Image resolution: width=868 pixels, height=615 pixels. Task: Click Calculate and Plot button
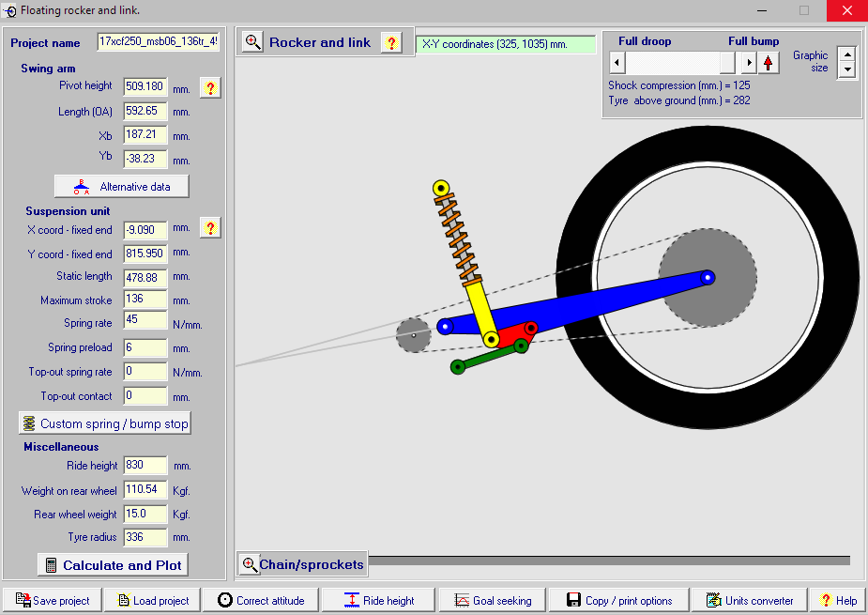(x=113, y=565)
